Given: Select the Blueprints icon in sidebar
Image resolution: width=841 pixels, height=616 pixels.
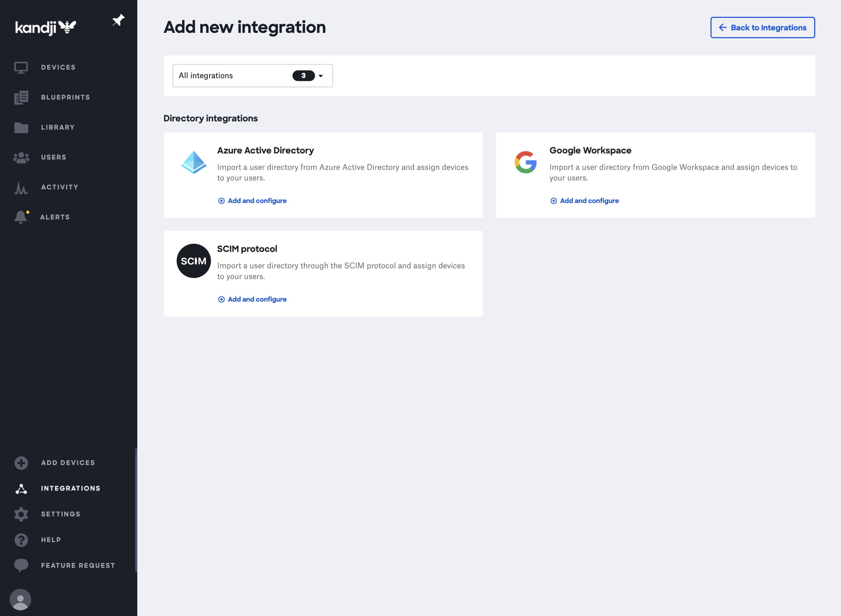Looking at the screenshot, I should pyautogui.click(x=21, y=97).
